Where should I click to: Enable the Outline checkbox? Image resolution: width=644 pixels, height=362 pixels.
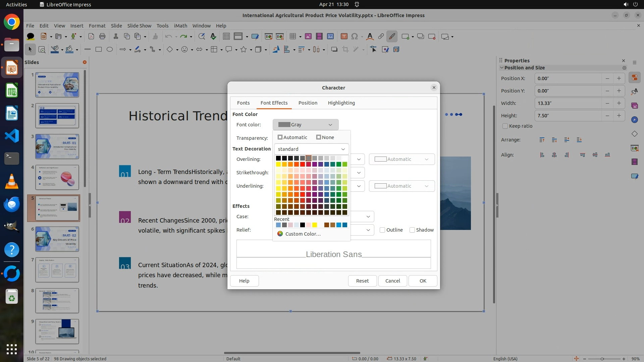[382, 230]
